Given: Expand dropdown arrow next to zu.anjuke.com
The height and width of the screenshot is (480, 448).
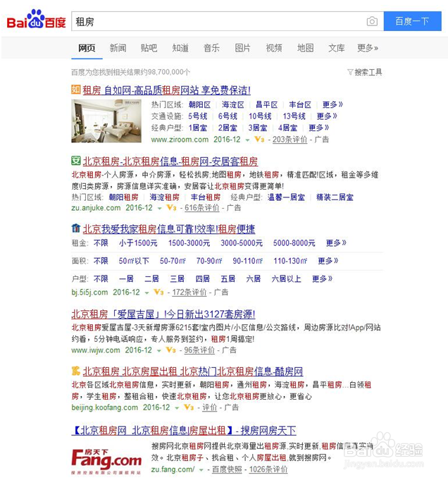Looking at the screenshot, I should [x=159, y=209].
